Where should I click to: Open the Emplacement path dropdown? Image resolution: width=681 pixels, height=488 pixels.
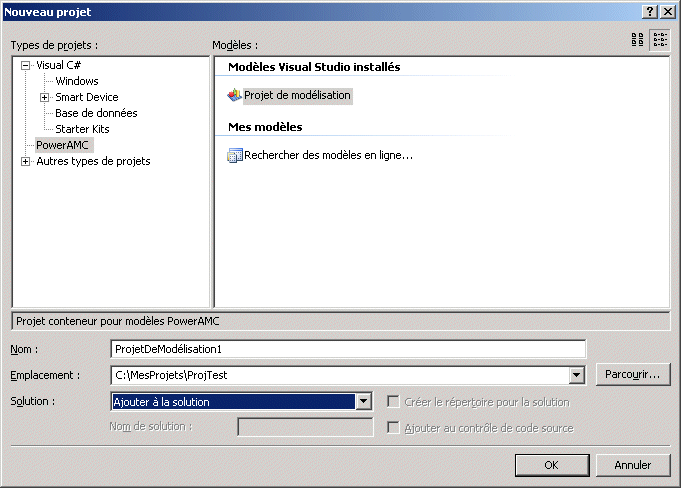click(x=576, y=375)
